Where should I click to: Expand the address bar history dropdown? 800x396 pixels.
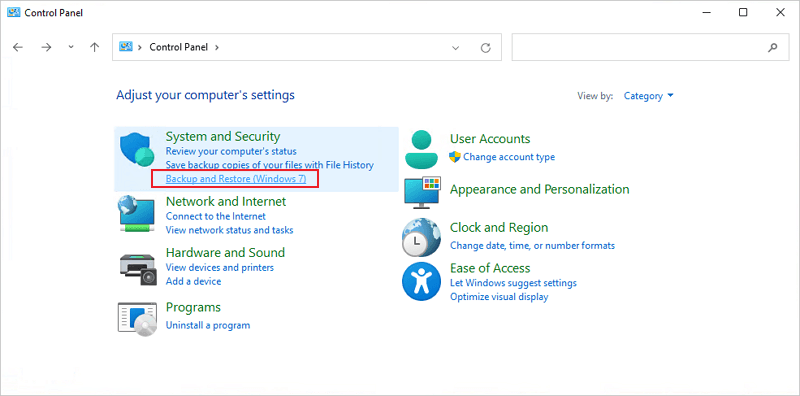click(456, 47)
